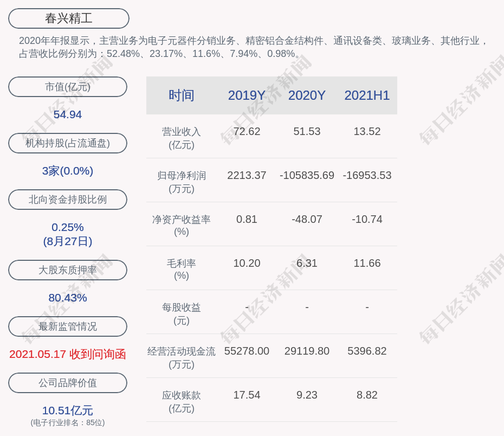Click the 归母净利润(万元) row label
504x436 pixels.
point(182,182)
